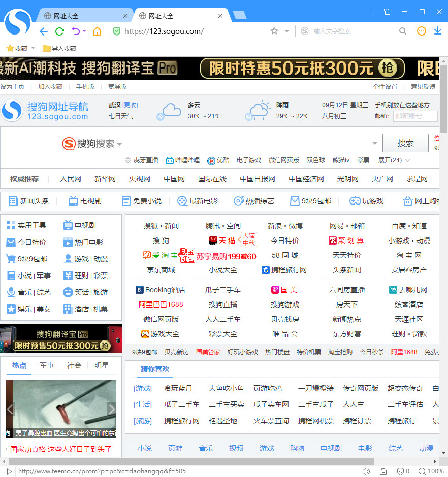
Task: Open the 搜狗翻译宝 Pro top banner ad
Action: [x=219, y=68]
